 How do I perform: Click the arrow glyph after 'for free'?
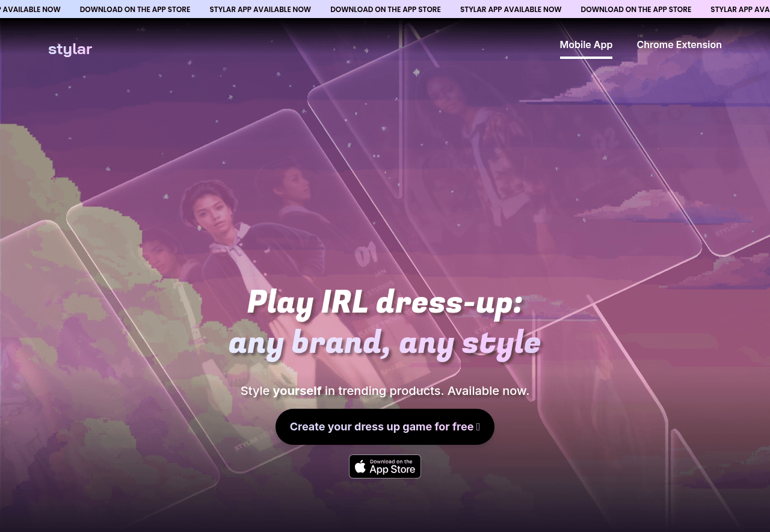pyautogui.click(x=478, y=427)
